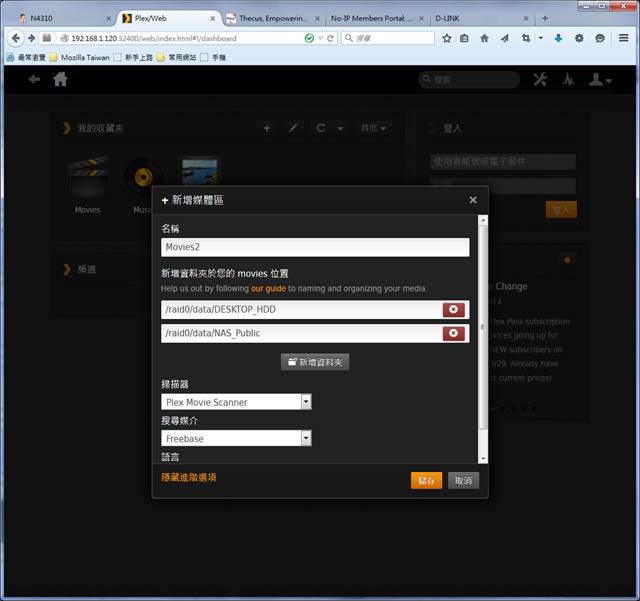Open the Plex Movie Scanner dropdown
This screenshot has width=640, height=601.
click(236, 402)
